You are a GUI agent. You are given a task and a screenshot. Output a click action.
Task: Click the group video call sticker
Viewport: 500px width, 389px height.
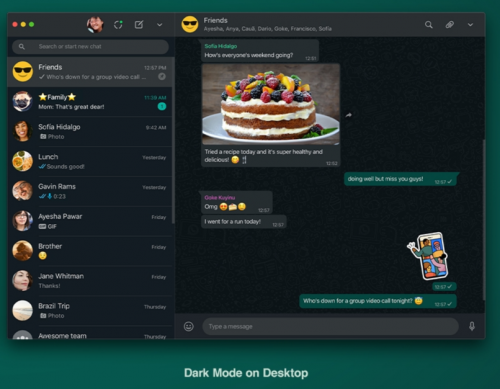click(428, 256)
